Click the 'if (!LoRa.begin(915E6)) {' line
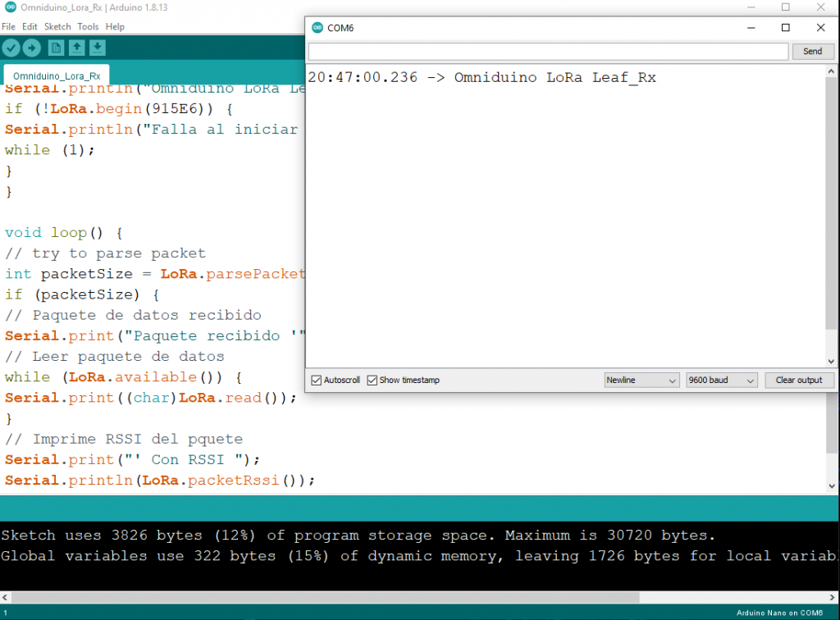This screenshot has width=840, height=620. [118, 109]
